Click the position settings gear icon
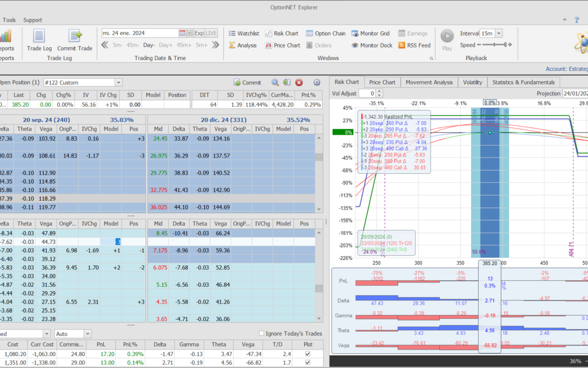 tap(316, 82)
